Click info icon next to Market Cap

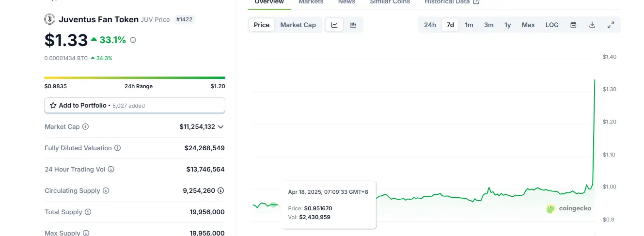[86, 126]
